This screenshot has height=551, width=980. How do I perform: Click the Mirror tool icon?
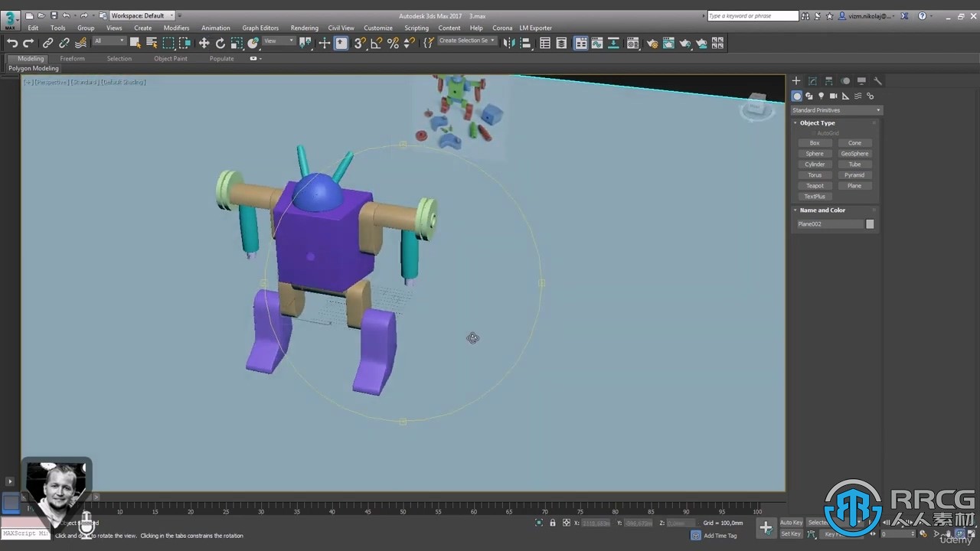509,44
